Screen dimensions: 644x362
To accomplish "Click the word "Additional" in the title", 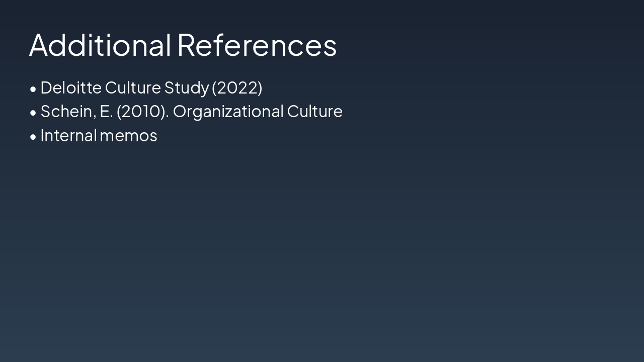I will click(100, 45).
